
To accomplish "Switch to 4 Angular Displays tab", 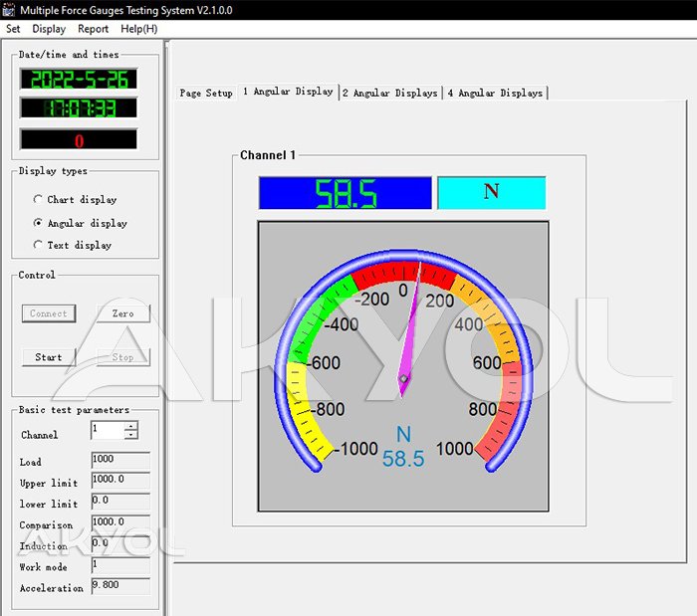I will (495, 93).
